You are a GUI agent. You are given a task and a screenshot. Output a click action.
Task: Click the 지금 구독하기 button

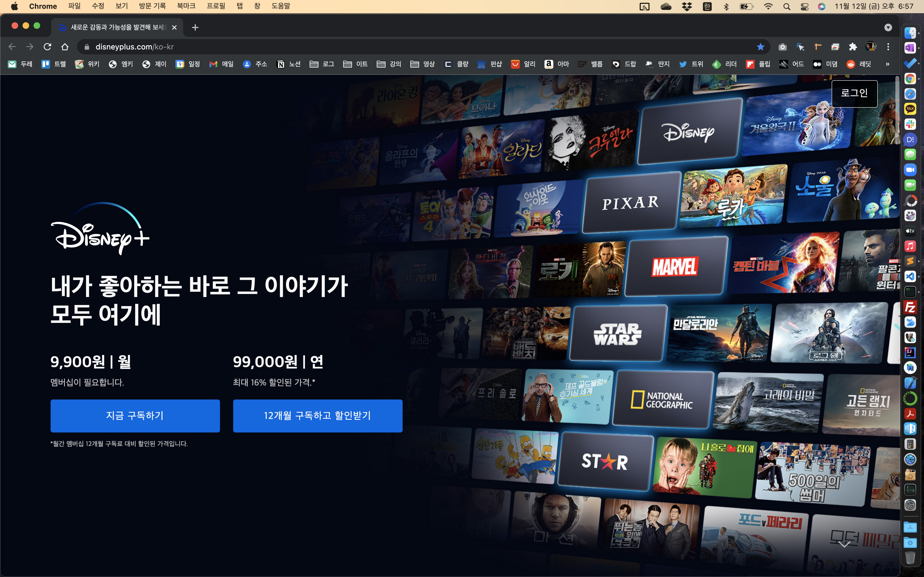click(x=135, y=415)
